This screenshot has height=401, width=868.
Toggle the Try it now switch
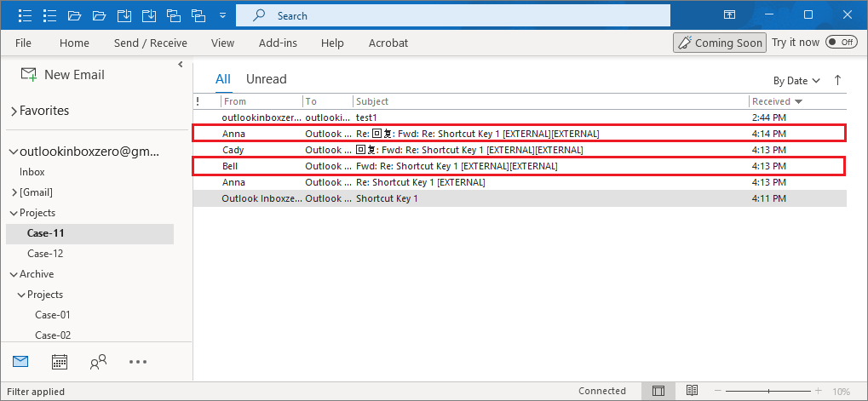click(842, 43)
